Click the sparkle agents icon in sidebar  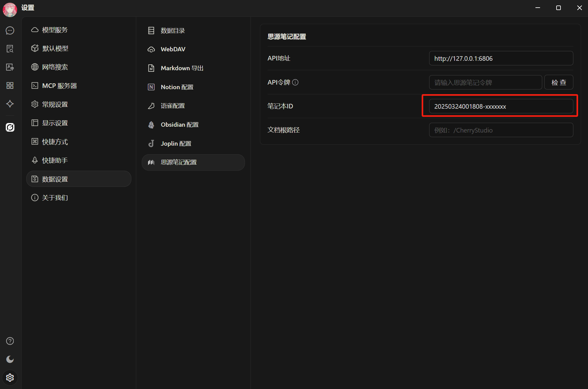(x=10, y=104)
